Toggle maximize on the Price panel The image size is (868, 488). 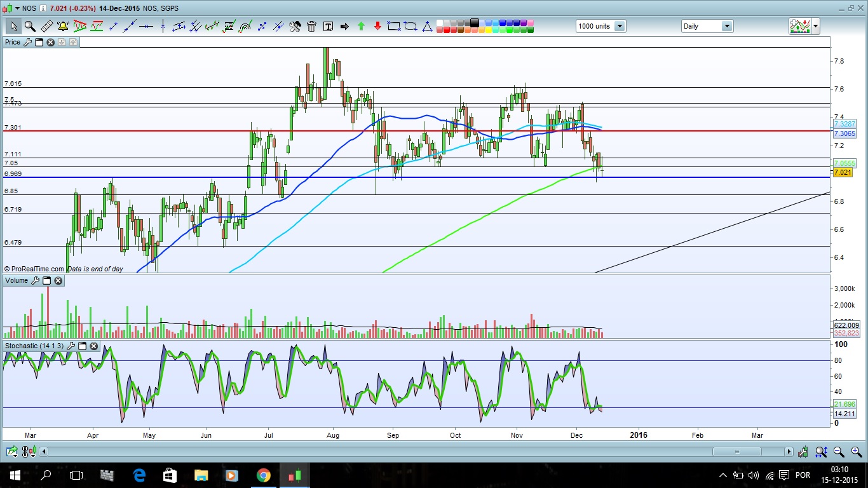pos(39,42)
